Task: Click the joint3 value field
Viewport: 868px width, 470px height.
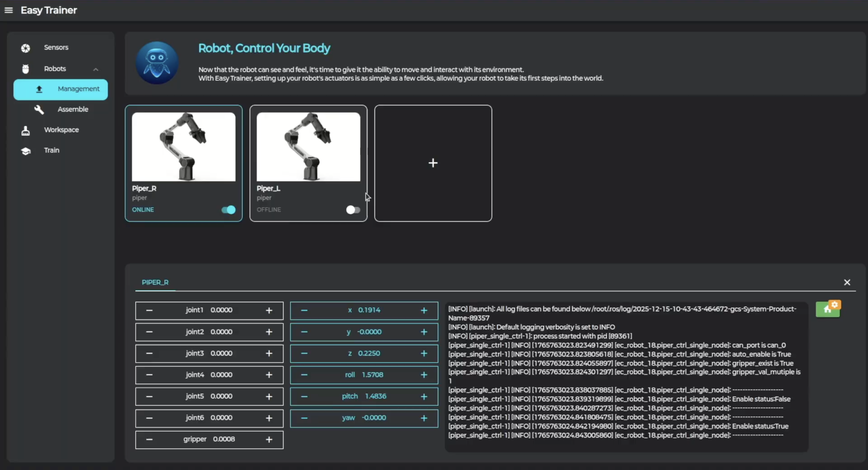Action: 221,353
